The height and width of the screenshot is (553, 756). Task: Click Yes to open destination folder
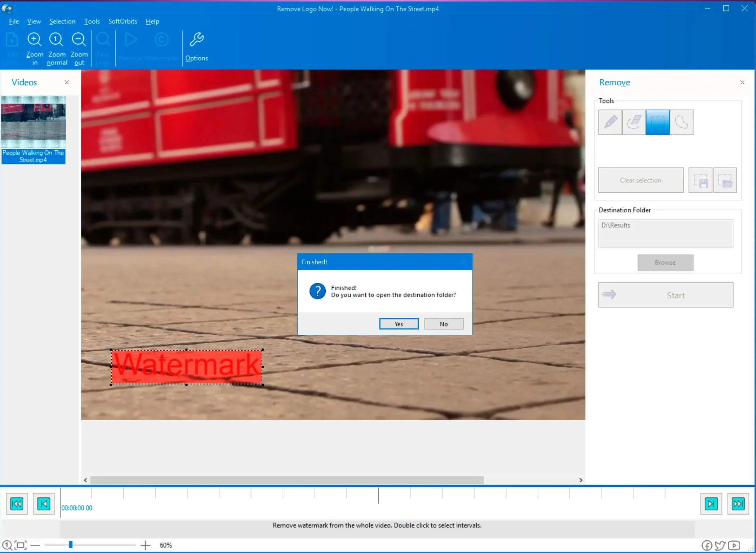pos(399,323)
